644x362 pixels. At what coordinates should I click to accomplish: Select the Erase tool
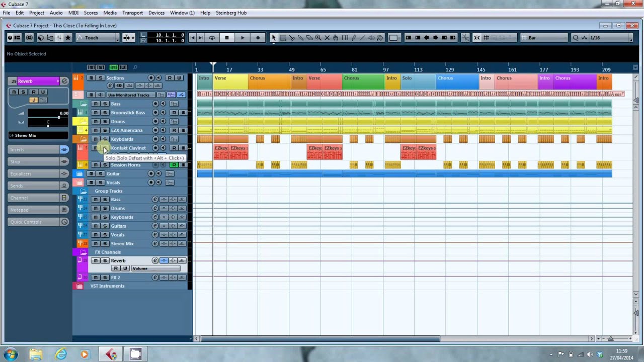coord(309,38)
